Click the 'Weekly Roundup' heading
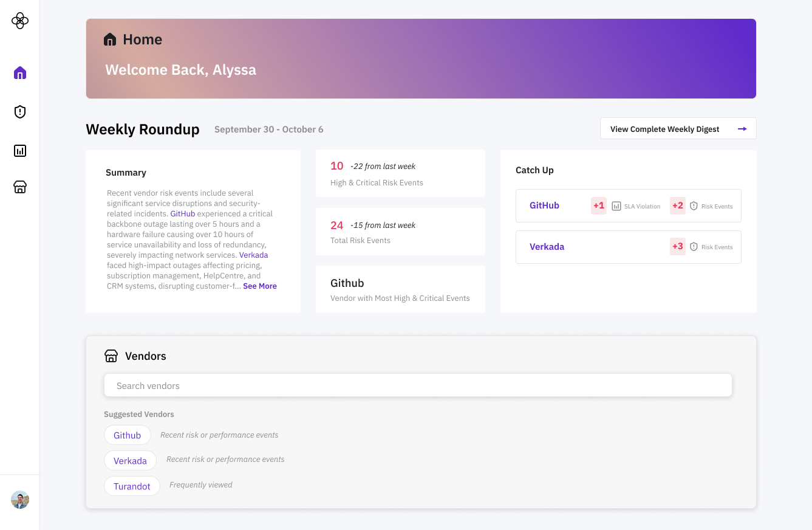 (x=143, y=129)
